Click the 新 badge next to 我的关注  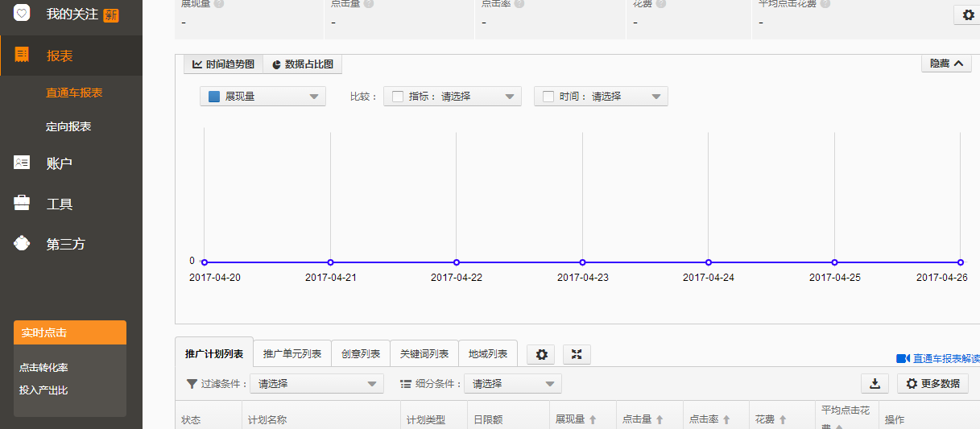111,14
